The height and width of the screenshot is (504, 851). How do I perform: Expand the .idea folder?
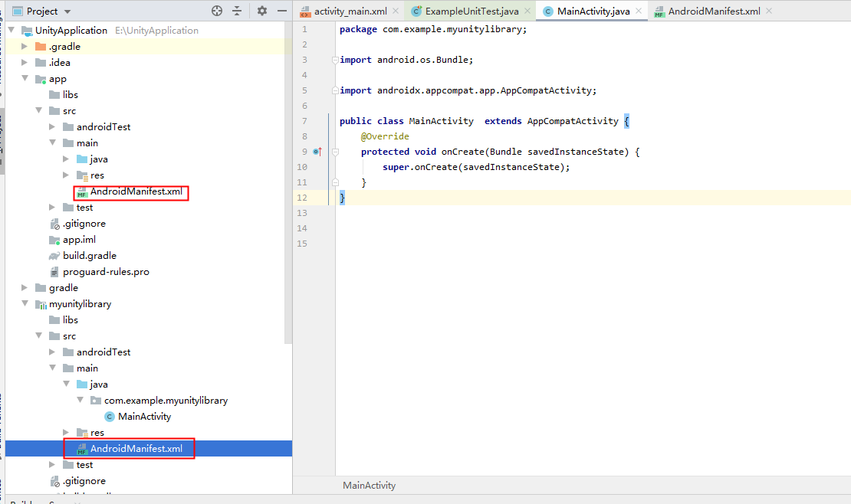pyautogui.click(x=25, y=62)
